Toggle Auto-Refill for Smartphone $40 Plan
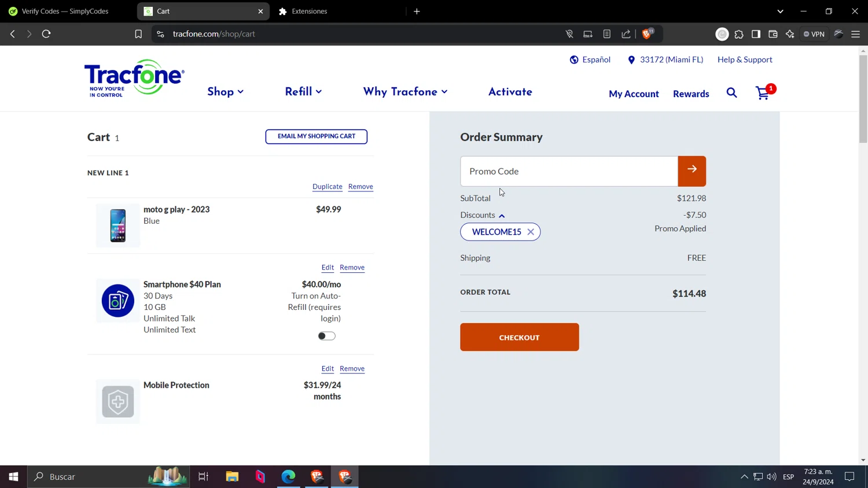 click(x=326, y=336)
